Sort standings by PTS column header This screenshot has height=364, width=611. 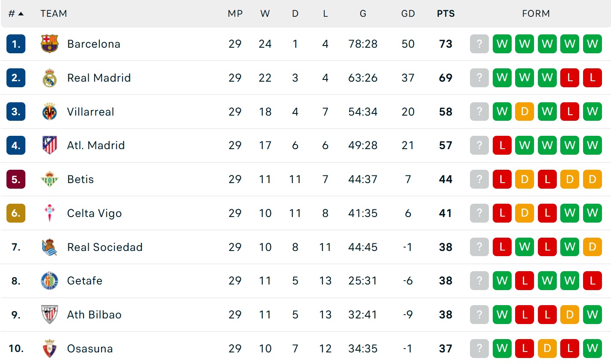pyautogui.click(x=445, y=14)
